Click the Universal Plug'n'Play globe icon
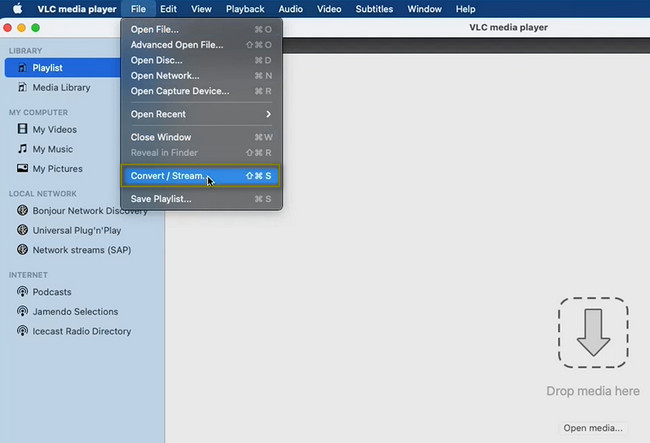 [x=22, y=230]
